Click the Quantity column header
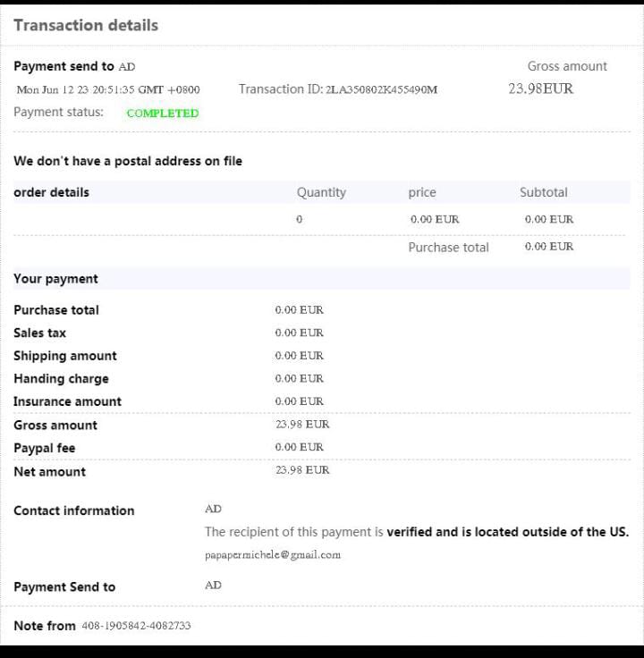644x658 pixels. (321, 192)
